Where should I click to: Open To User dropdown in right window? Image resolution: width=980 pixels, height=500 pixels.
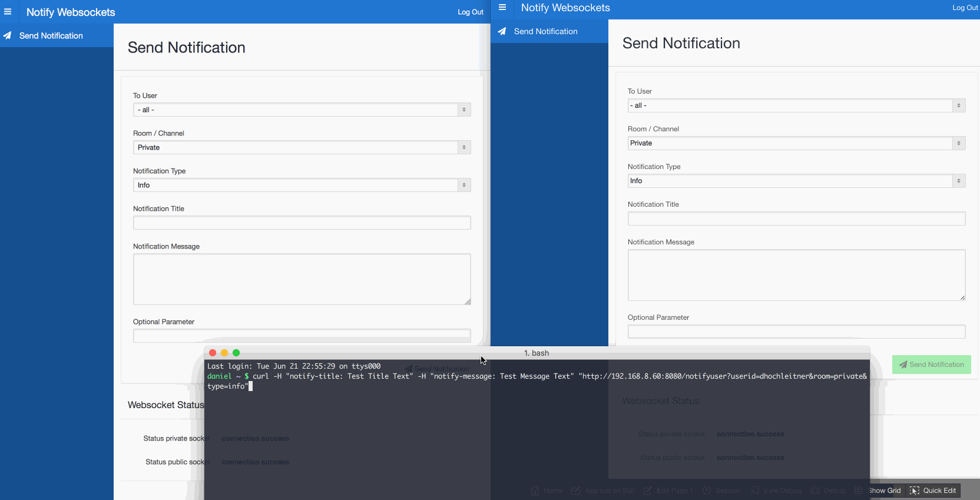pyautogui.click(x=797, y=105)
